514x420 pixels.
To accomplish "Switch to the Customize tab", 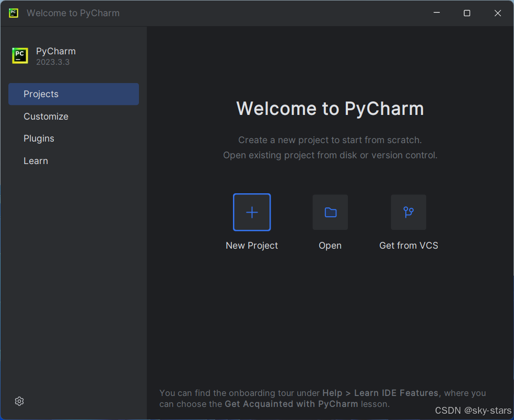I will point(46,116).
